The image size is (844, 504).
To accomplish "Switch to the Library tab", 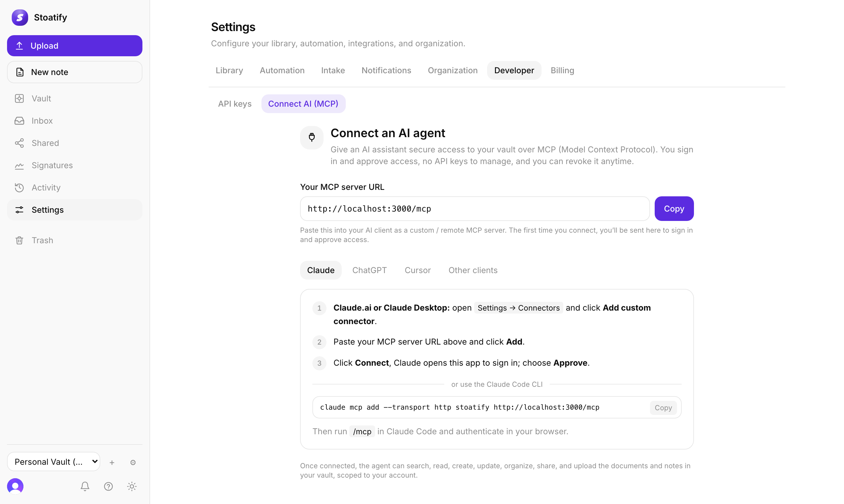I will (x=229, y=70).
